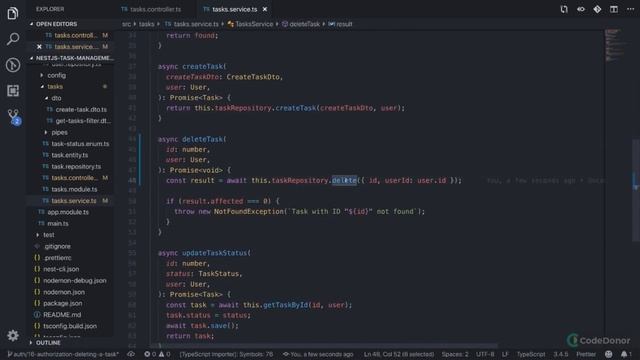This screenshot has width=640, height=360.
Task: Change language mode via TypeScript status item
Action: click(x=531, y=354)
